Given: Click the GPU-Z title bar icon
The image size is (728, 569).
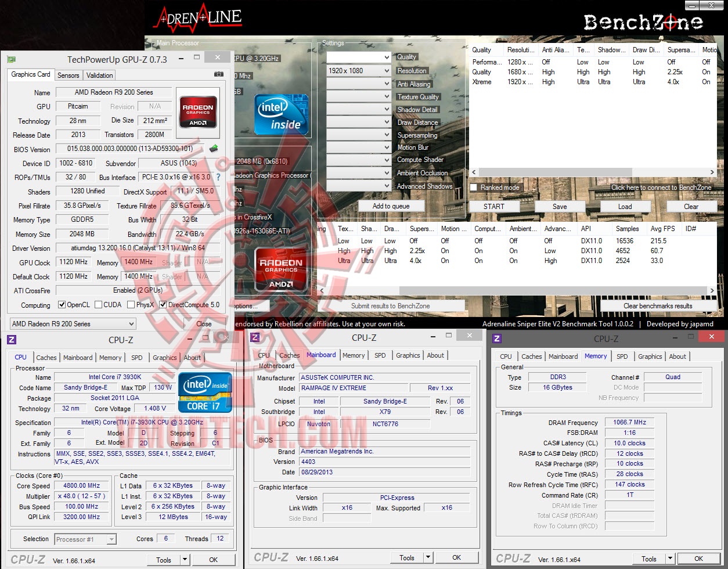Looking at the screenshot, I should point(10,59).
